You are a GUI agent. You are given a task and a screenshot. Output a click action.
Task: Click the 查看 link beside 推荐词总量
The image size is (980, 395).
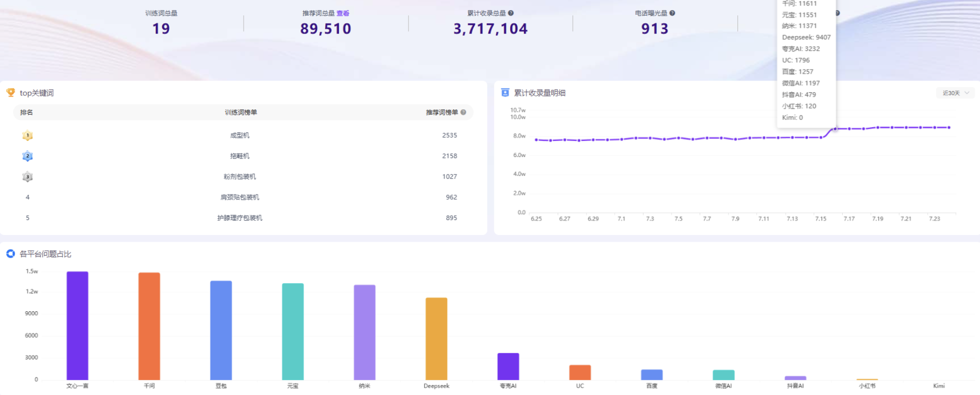point(343,13)
